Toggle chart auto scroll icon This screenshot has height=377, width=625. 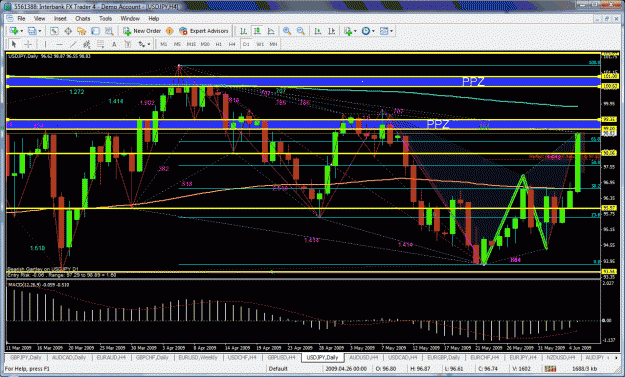tap(318, 31)
